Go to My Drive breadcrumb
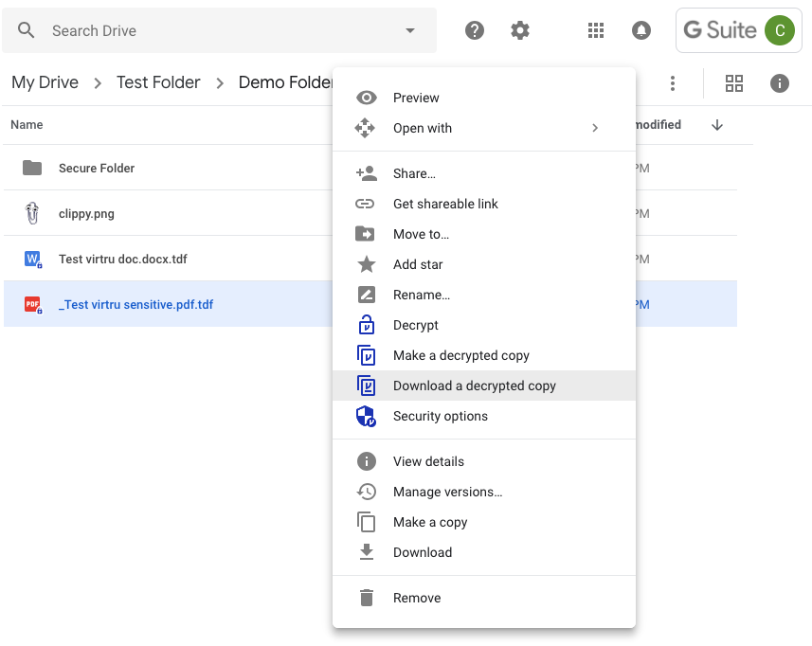812x646 pixels. point(45,82)
